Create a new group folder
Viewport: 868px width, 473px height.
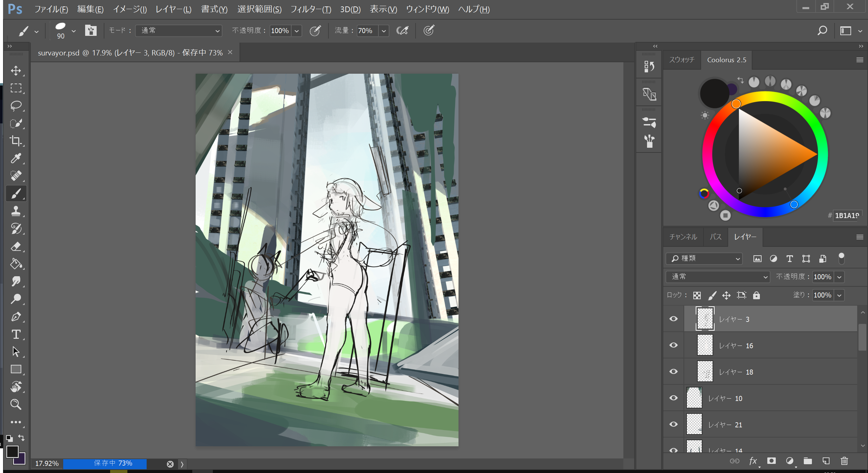(x=808, y=461)
